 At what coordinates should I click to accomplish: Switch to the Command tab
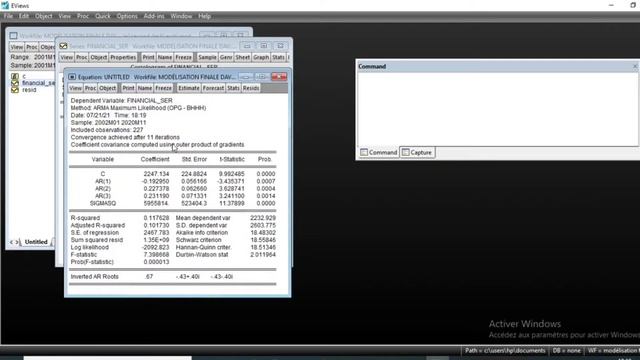tap(379, 152)
